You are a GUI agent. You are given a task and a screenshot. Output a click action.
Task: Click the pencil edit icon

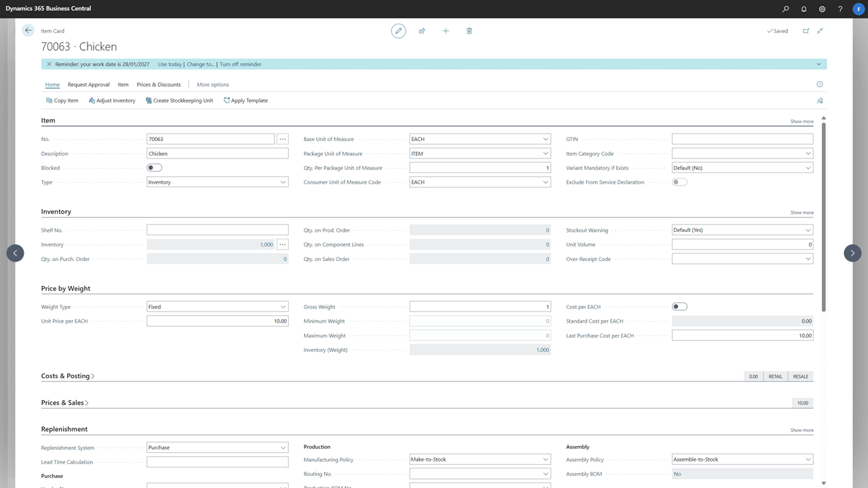(x=399, y=30)
